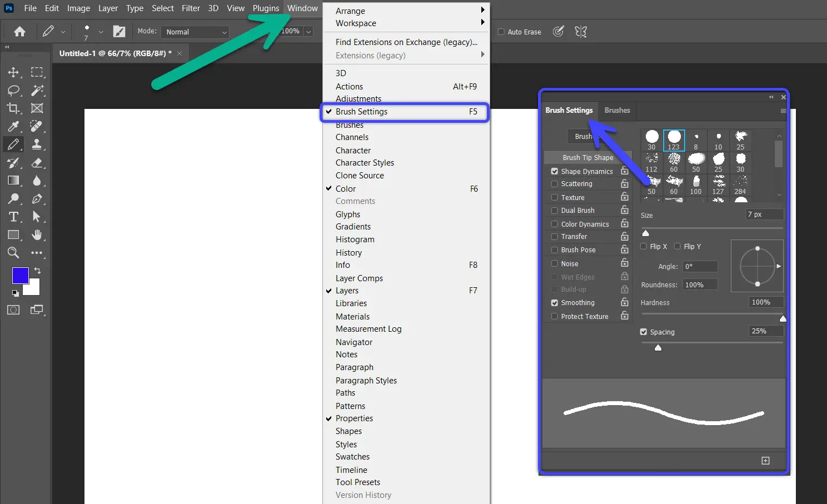Click the Brush Tip Shape button

(x=587, y=158)
